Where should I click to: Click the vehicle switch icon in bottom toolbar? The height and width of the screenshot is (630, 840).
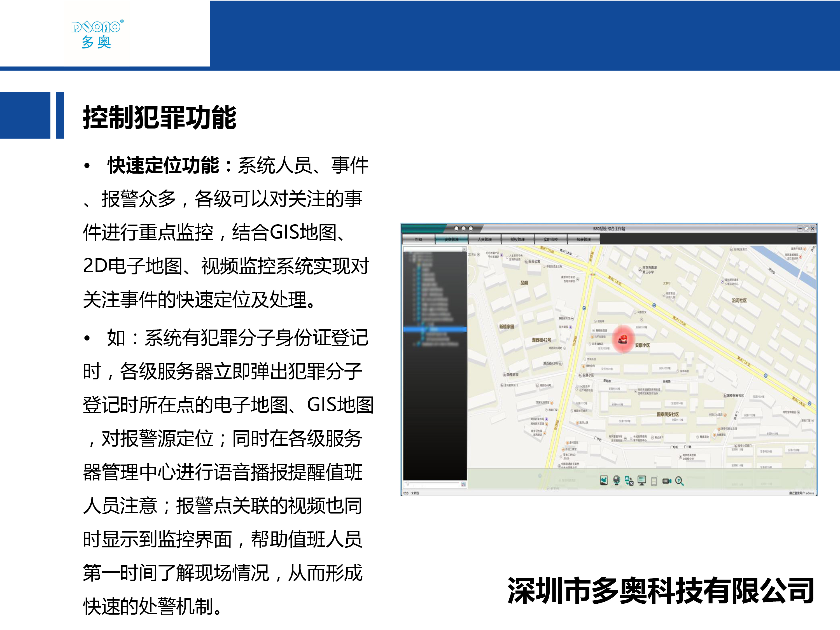tap(629, 481)
